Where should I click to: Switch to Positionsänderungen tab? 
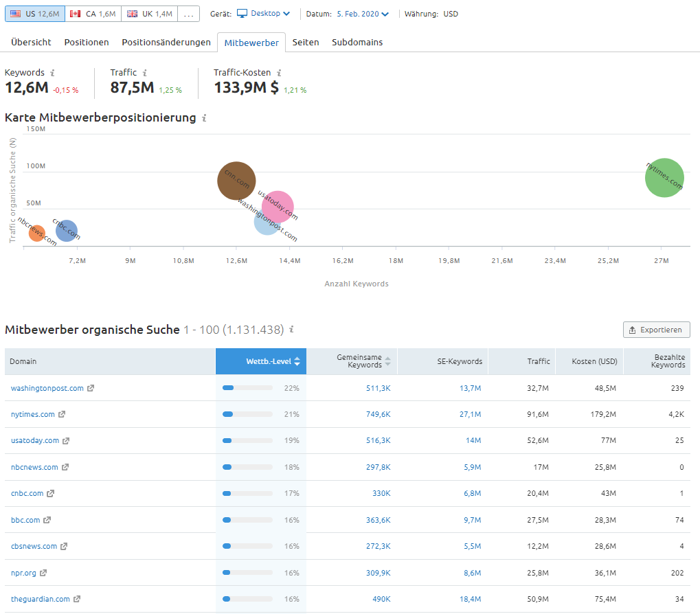pyautogui.click(x=166, y=43)
